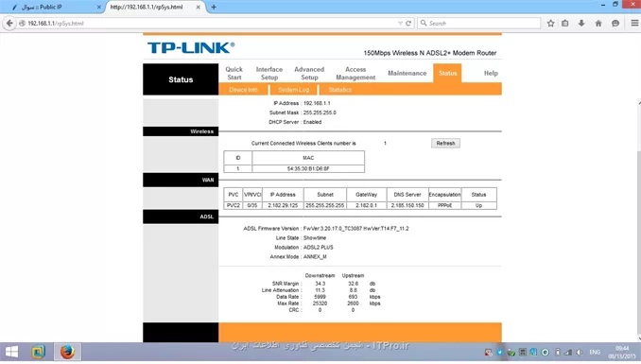The width and height of the screenshot is (641, 364).
Task: Select MAC address 54:35:30:B1:D6:8F
Action: [308, 168]
